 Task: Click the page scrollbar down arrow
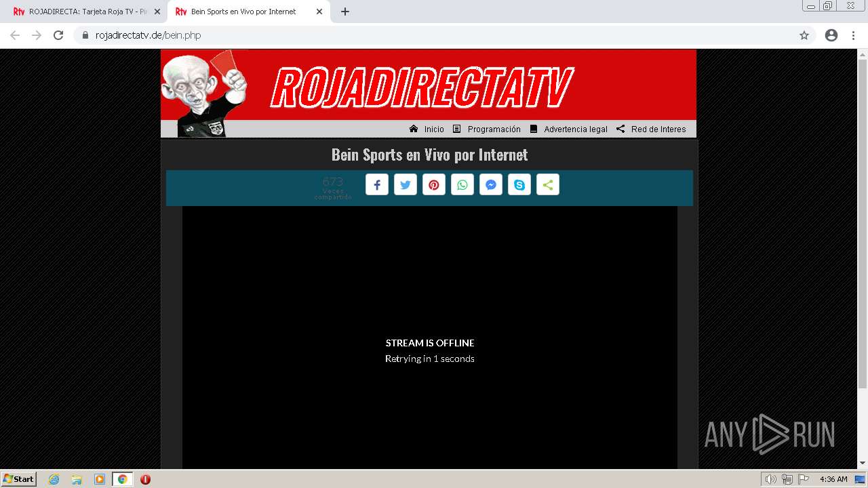click(x=863, y=464)
